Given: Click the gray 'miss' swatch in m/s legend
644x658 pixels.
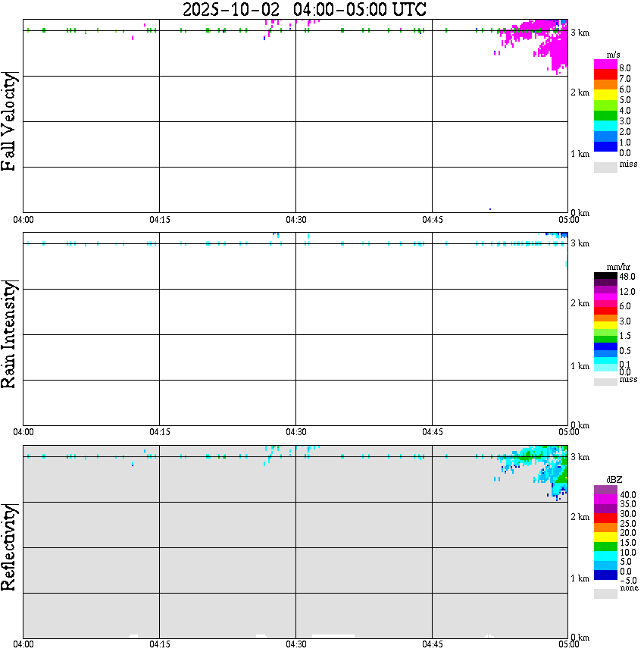Looking at the screenshot, I should pos(605,167).
